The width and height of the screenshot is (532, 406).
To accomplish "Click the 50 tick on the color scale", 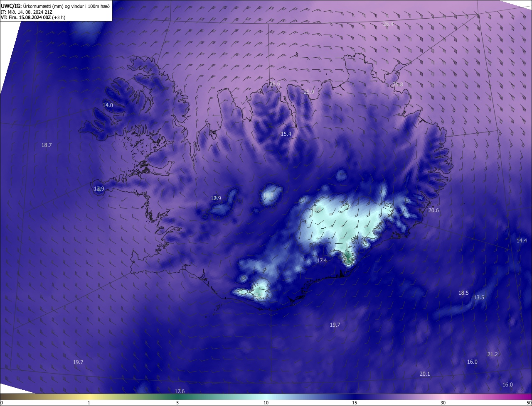I will 529,403.
